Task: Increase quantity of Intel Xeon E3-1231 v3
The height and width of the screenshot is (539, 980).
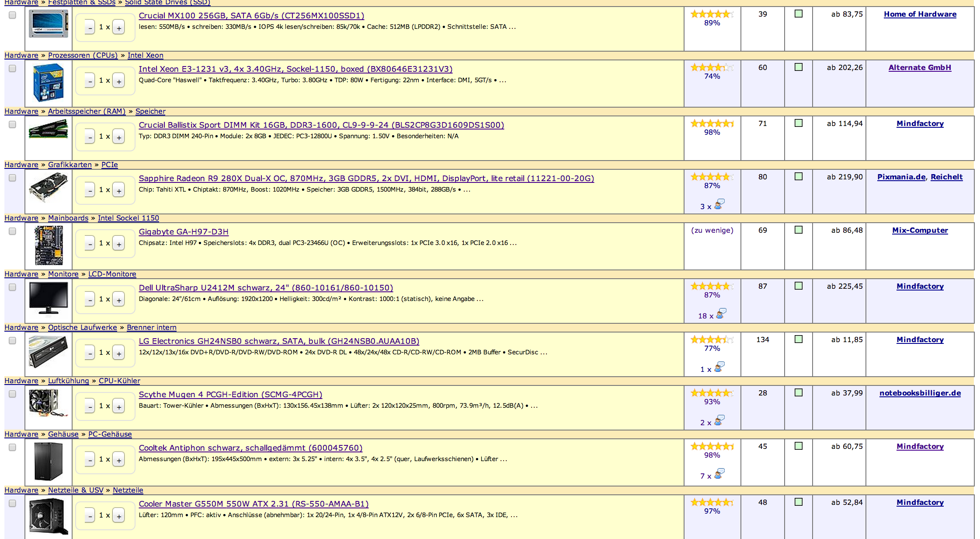Action: [x=118, y=81]
